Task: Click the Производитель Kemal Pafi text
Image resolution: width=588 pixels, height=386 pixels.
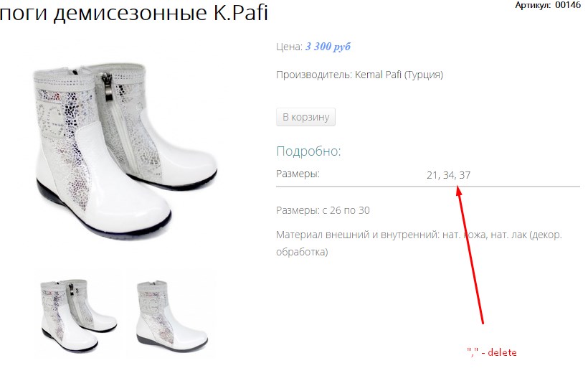Action: tap(360, 75)
